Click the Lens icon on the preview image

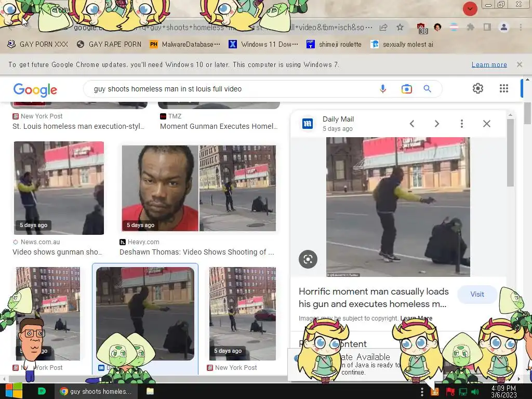click(308, 260)
